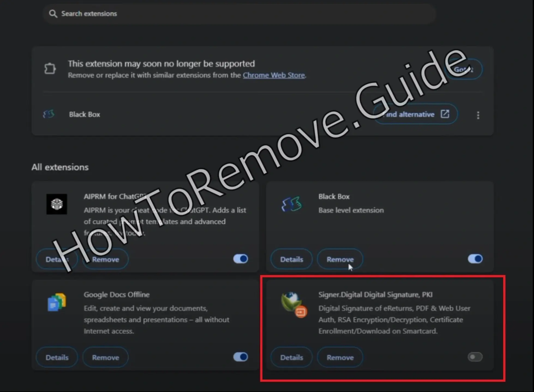The height and width of the screenshot is (392, 534).
Task: Open Details for Google Docs Offline
Action: [57, 357]
